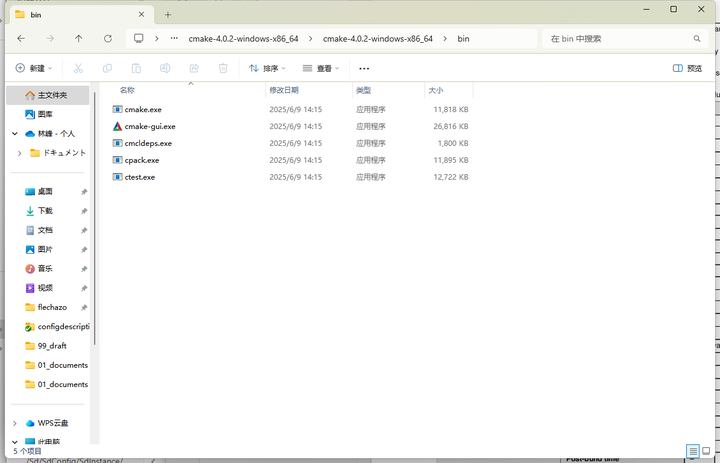Click the bin breadcrumb segment
The height and width of the screenshot is (463, 720).
pyautogui.click(x=463, y=39)
